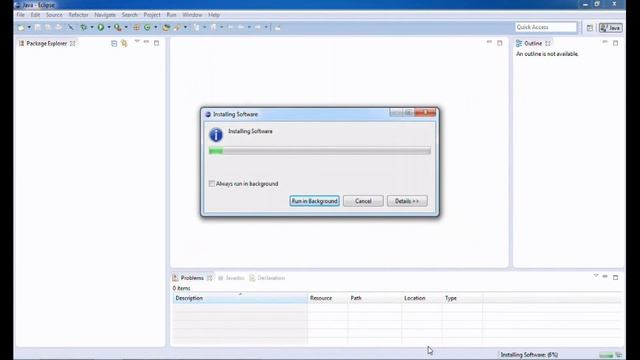Screen dimensions: 640x360
Task: Click the green Run toolbar icon
Action: [100, 27]
